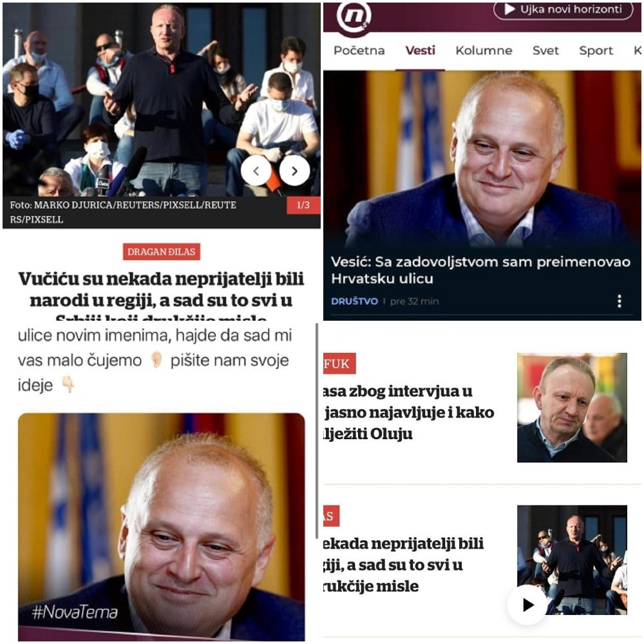This screenshot has height=644, width=644.
Task: Open the article mentioning Oluju
Action: pos(409,412)
